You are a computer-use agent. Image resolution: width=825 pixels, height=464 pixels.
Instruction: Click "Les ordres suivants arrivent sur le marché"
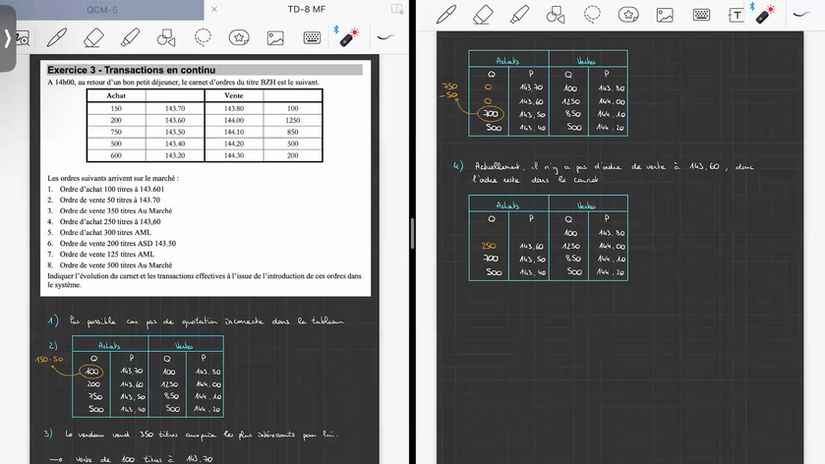click(x=113, y=178)
